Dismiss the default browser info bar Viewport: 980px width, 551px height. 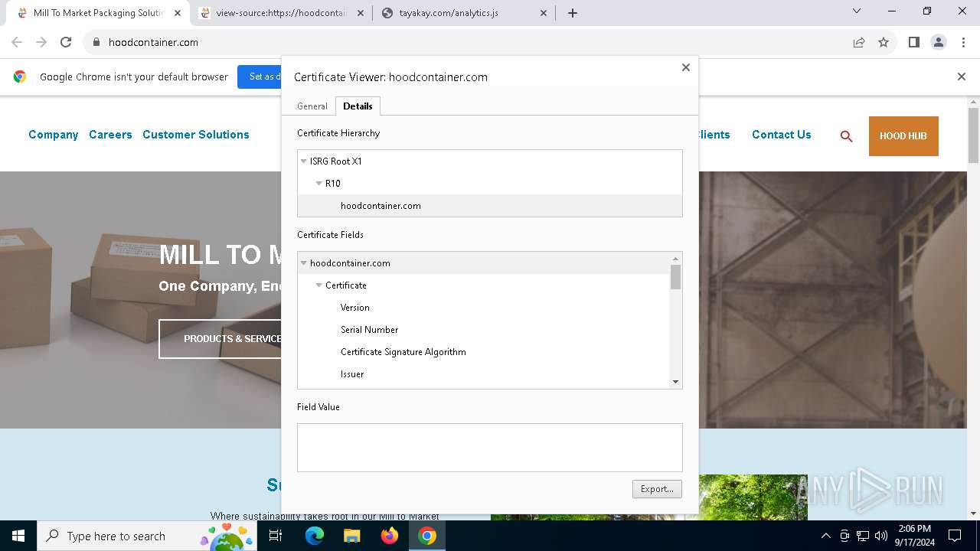coord(962,77)
